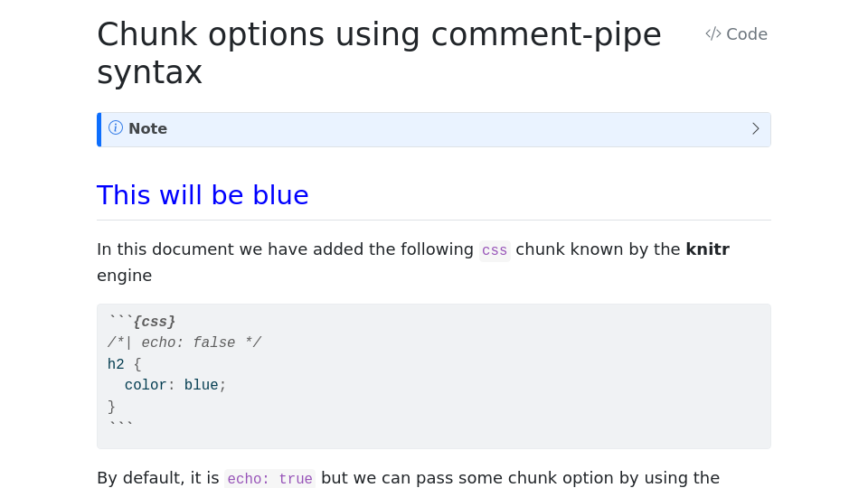Click the info icon in the Note callout
This screenshot has width=868, height=488.
(x=116, y=128)
